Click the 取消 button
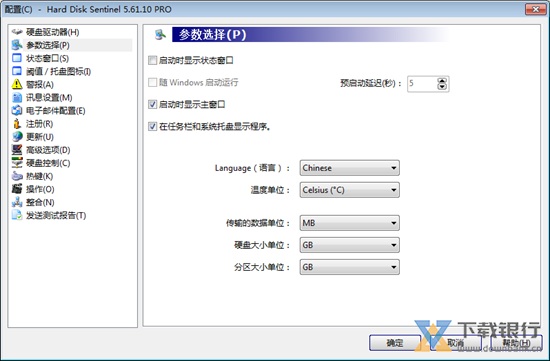 point(456,343)
